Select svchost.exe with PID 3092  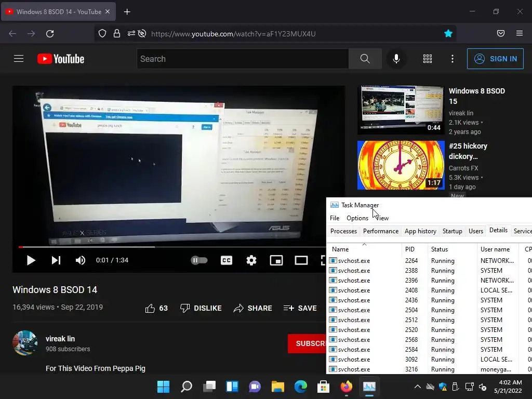pos(429,360)
